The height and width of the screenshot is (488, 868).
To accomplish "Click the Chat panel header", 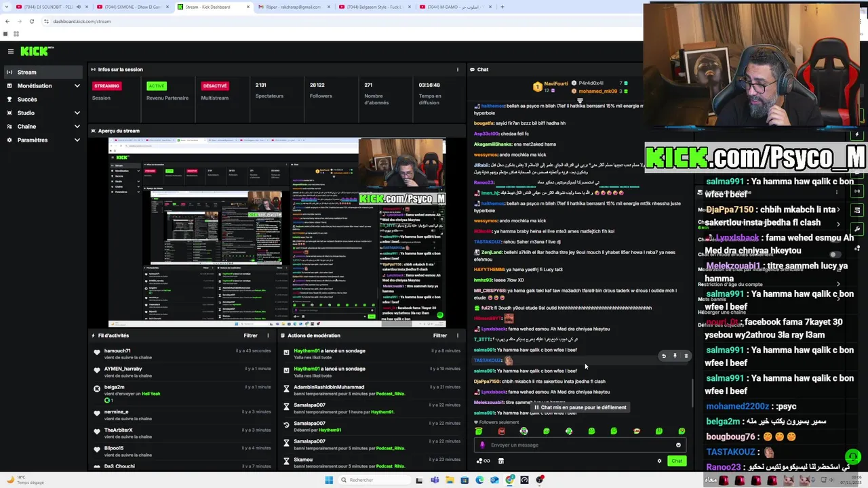I will [483, 69].
